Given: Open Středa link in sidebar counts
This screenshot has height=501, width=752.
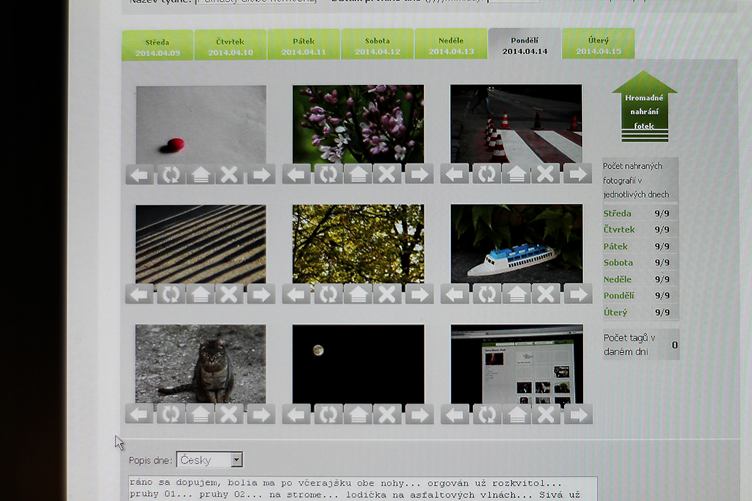Looking at the screenshot, I should pos(617,213).
